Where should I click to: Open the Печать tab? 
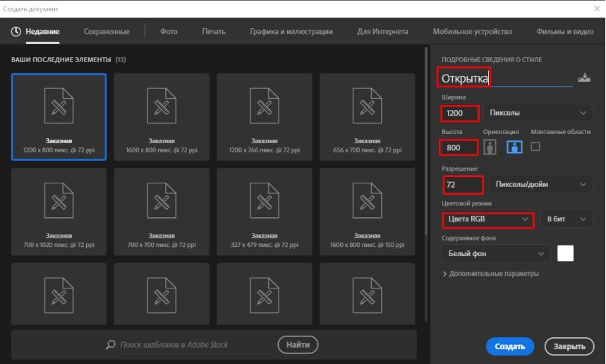tap(214, 32)
